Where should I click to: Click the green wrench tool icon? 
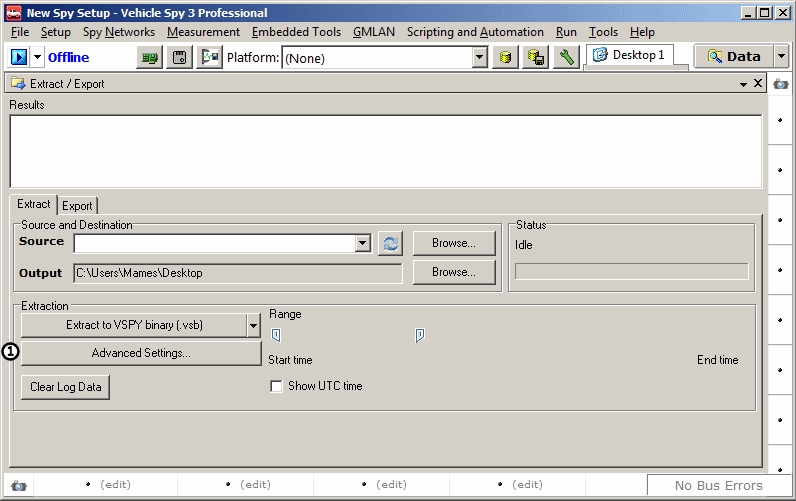point(566,58)
